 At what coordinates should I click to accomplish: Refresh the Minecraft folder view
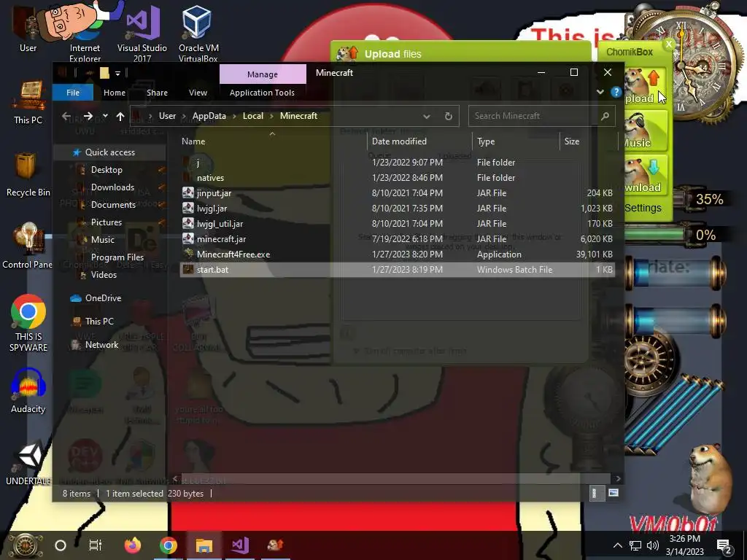449,116
